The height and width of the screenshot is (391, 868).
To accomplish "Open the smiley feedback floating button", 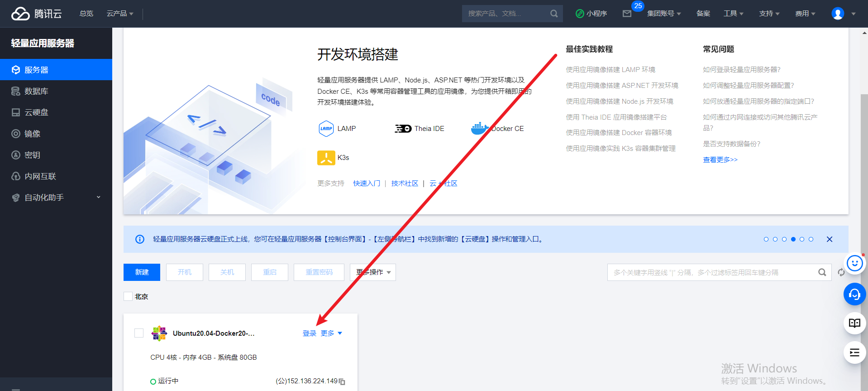I will (x=855, y=263).
